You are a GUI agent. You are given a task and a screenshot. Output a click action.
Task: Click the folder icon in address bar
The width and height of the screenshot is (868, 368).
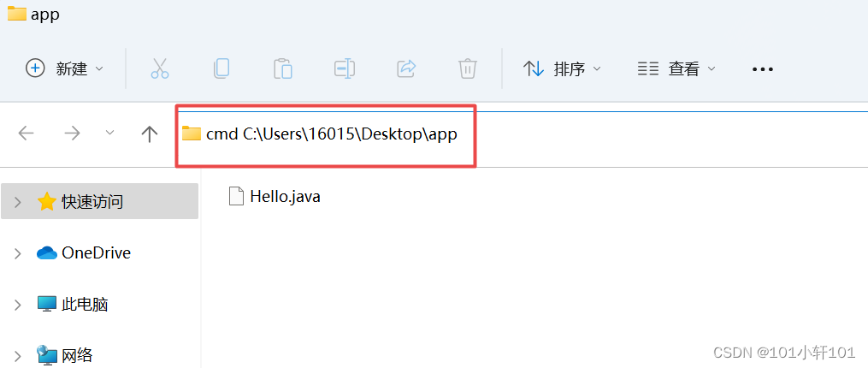coord(192,134)
